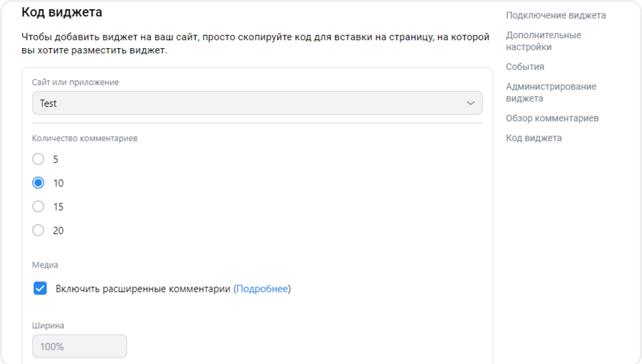The height and width of the screenshot is (364, 642).
Task: Jump to События section
Action: (525, 67)
